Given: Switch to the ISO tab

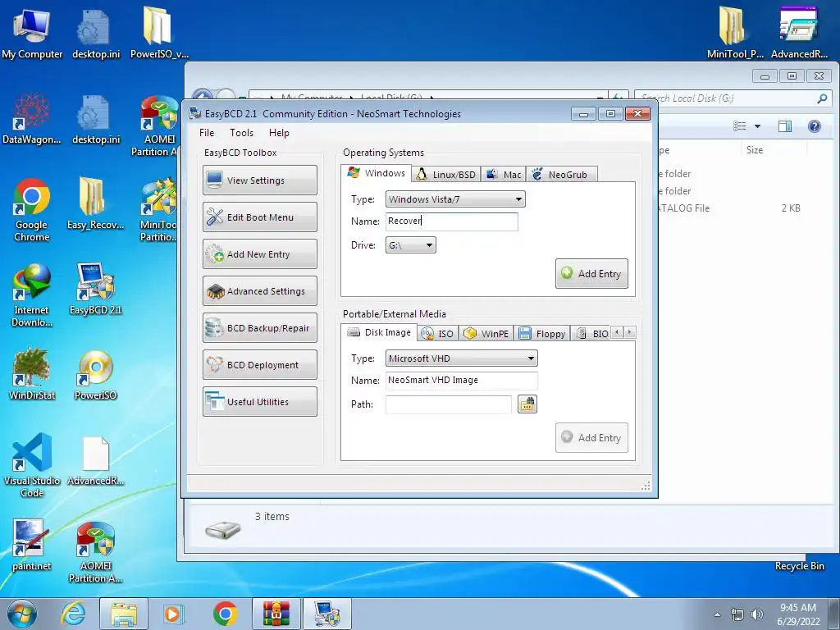Looking at the screenshot, I should pos(438,334).
